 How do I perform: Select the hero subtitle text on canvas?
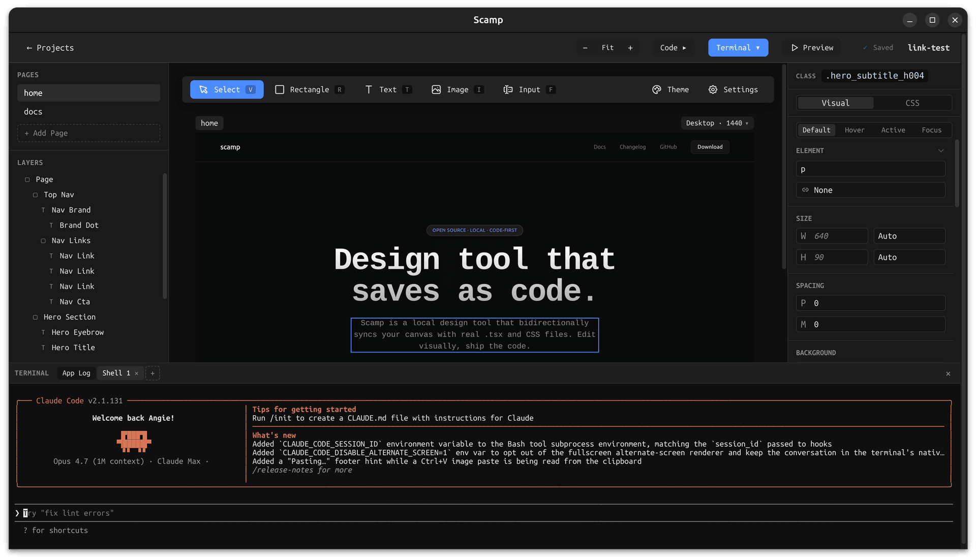tap(475, 335)
